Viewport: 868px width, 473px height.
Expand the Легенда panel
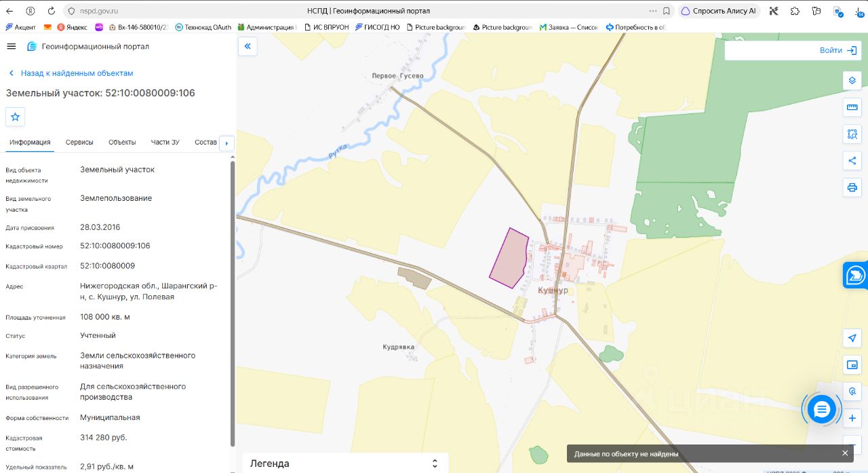pyautogui.click(x=345, y=463)
